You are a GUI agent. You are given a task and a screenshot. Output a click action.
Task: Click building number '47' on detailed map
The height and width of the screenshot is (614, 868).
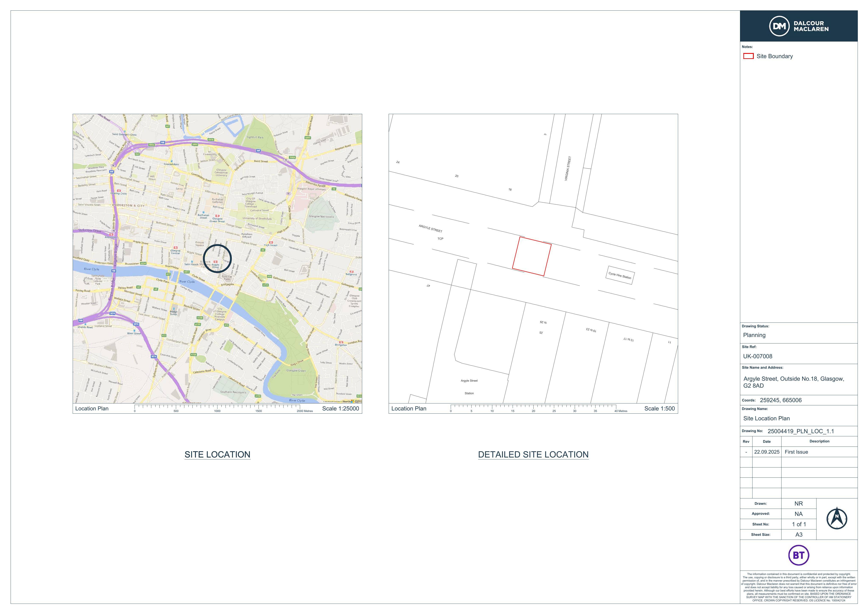(428, 285)
